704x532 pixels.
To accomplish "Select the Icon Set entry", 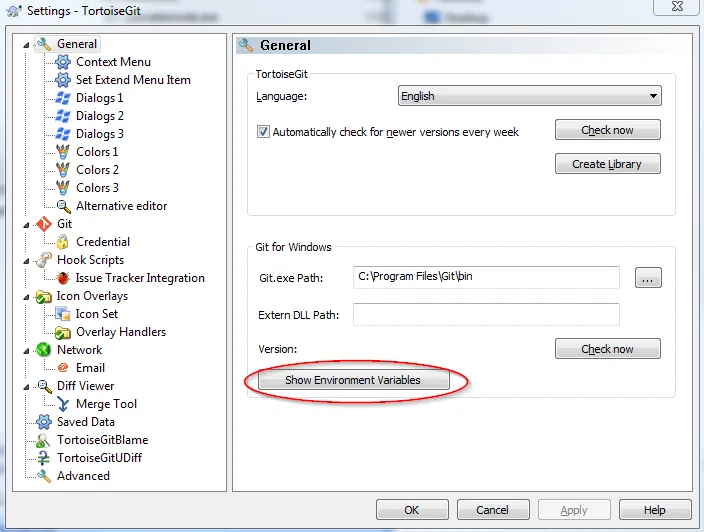I will click(97, 314).
